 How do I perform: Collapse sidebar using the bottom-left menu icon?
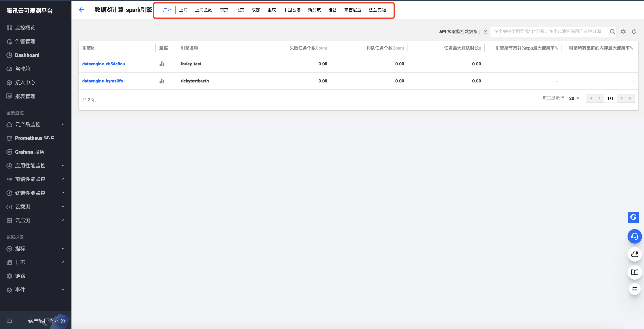point(9,321)
